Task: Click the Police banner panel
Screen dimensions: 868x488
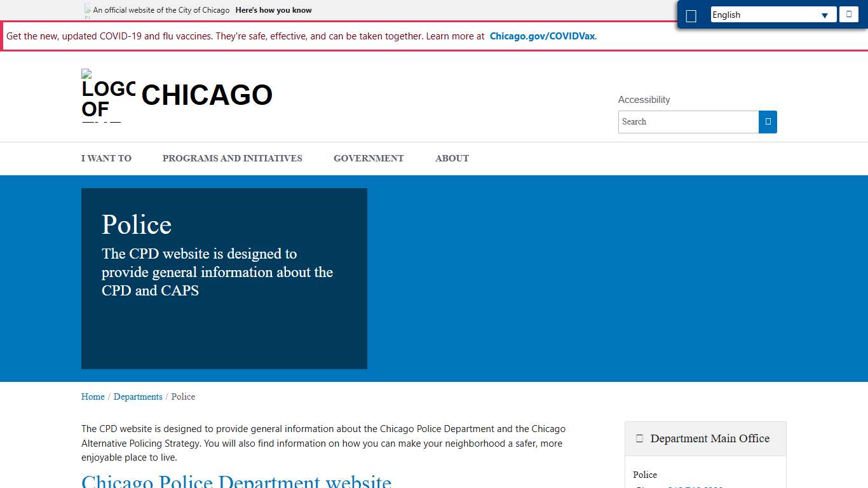Action: pos(224,278)
